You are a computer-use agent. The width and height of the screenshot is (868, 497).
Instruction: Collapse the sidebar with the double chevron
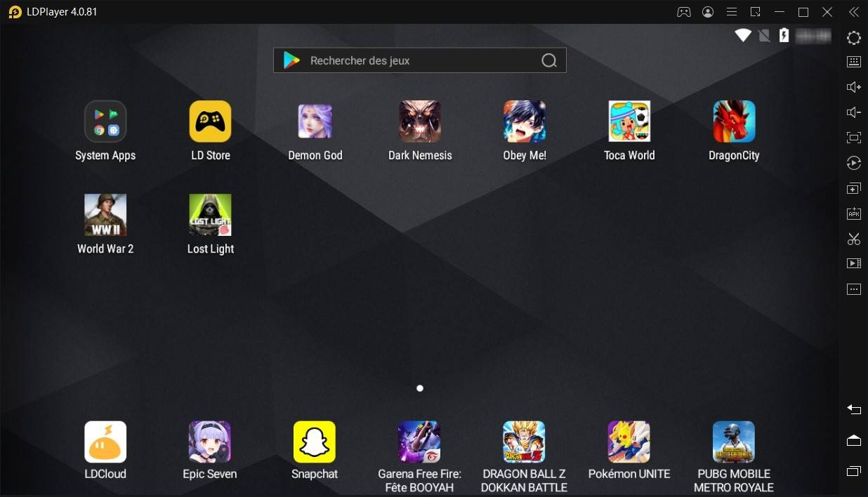point(853,12)
